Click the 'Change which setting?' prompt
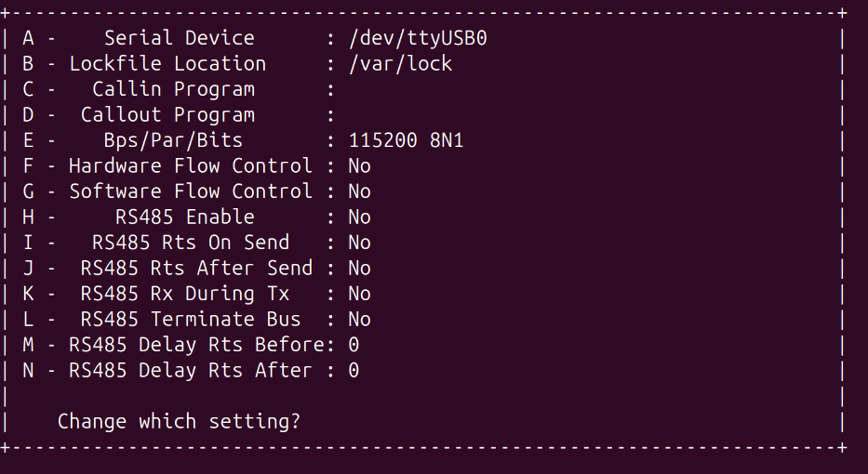This screenshot has width=868, height=474. 179,421
